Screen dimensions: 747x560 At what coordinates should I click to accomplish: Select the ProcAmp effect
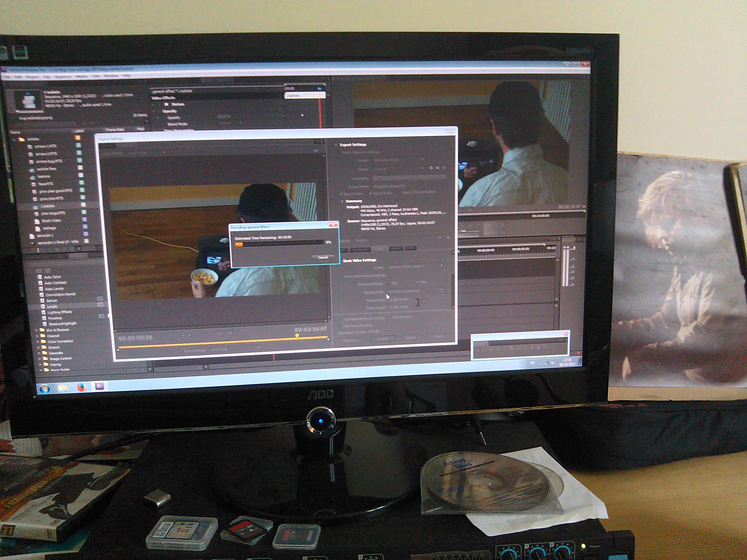(x=55, y=318)
